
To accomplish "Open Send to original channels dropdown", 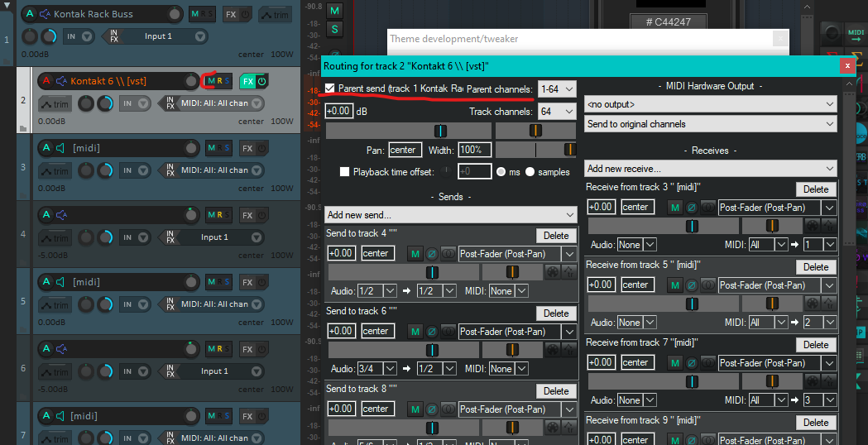I will 711,124.
